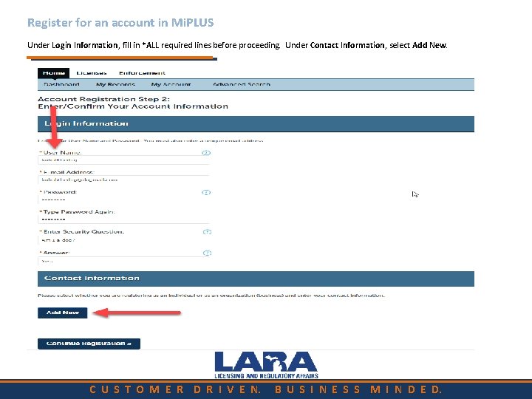Click the Account Registration Step 2 heading
Viewport: 532px width, 399px height.
coord(133,103)
